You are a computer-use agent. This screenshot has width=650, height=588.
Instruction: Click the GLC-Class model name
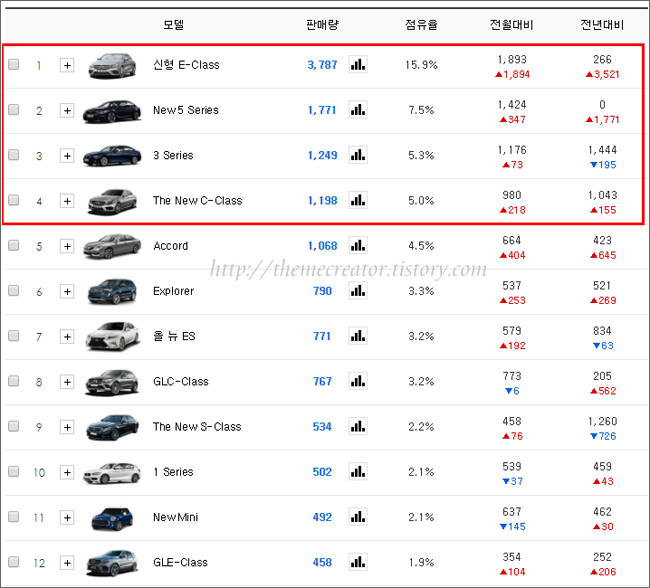tap(181, 381)
